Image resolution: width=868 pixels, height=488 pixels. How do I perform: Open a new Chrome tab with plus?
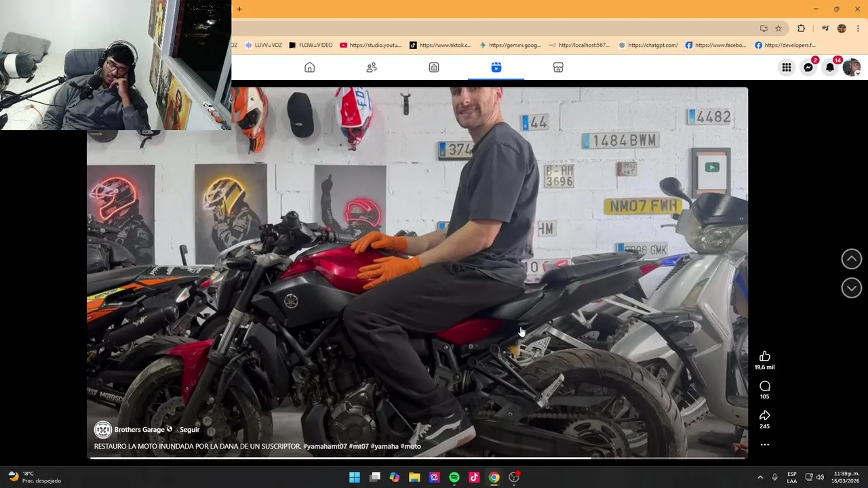click(x=239, y=9)
